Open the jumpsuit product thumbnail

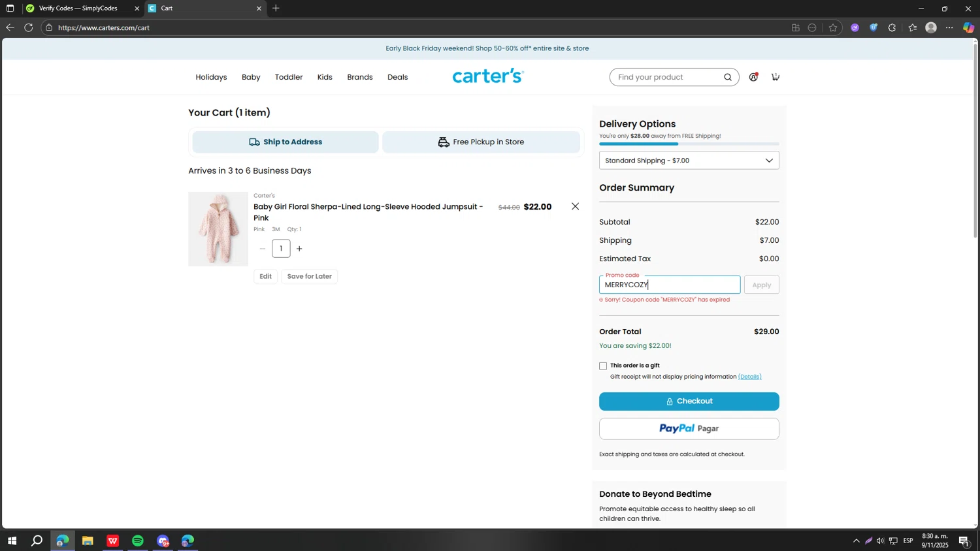coord(218,229)
